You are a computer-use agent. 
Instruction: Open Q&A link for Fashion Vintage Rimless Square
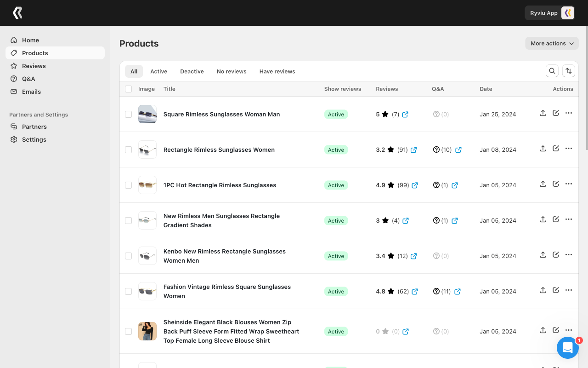pyautogui.click(x=458, y=292)
